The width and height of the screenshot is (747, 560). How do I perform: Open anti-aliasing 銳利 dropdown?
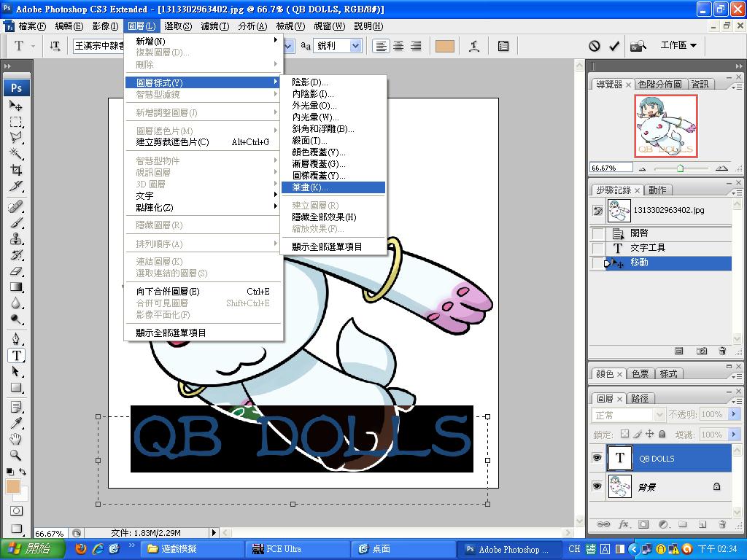click(x=355, y=46)
